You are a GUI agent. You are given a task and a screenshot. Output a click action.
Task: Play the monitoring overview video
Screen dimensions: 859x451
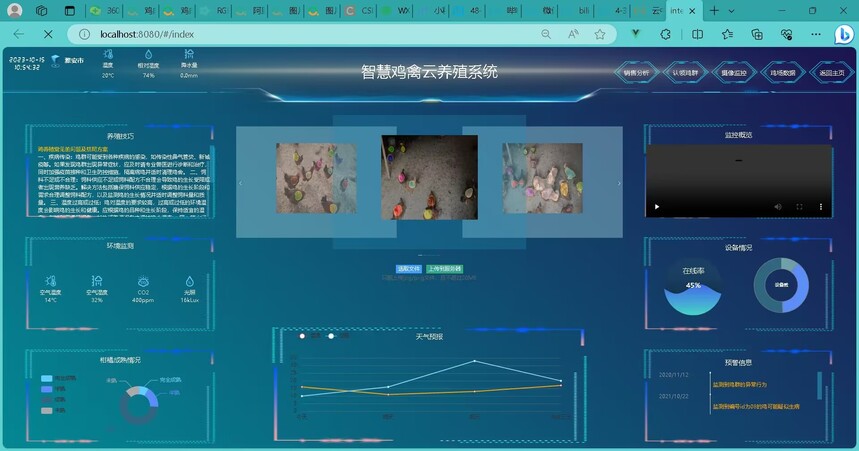657,207
